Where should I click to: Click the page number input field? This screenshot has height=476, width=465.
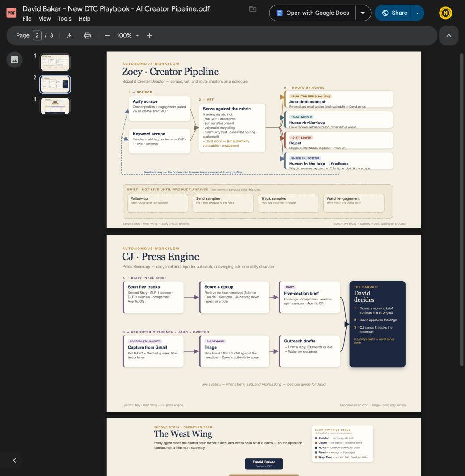(x=37, y=35)
